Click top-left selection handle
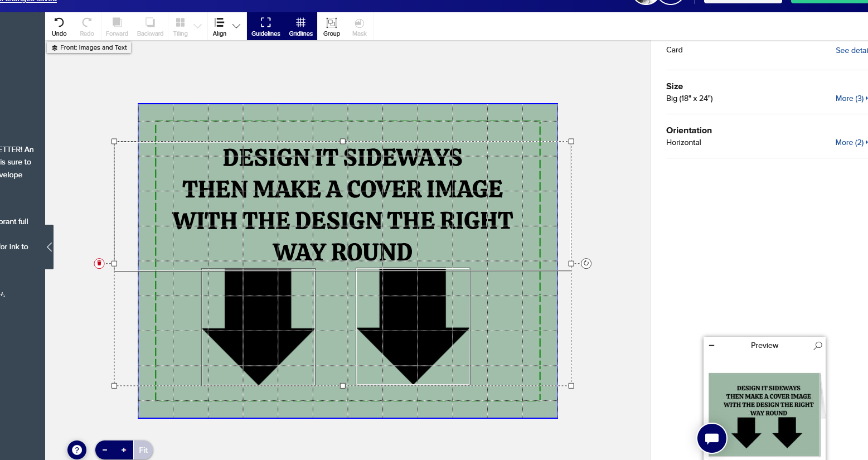The height and width of the screenshot is (460, 868). (114, 142)
